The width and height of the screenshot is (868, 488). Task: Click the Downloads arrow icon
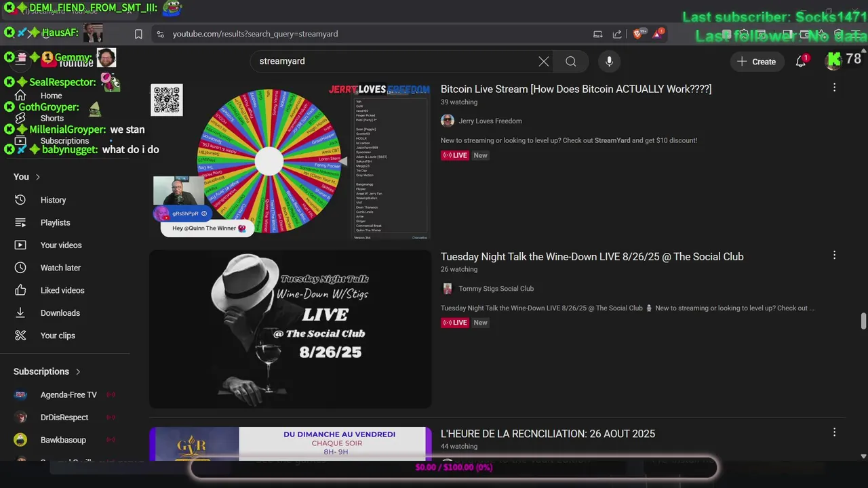20,313
